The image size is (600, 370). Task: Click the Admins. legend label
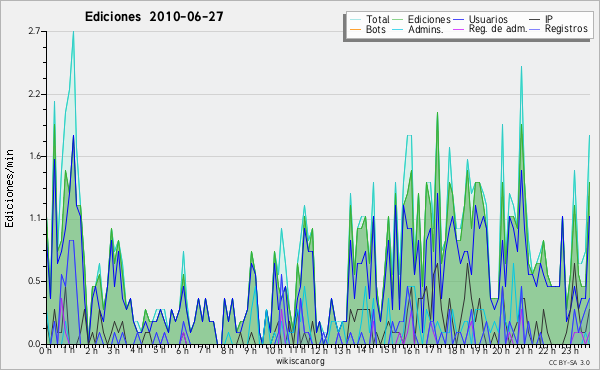(426, 29)
